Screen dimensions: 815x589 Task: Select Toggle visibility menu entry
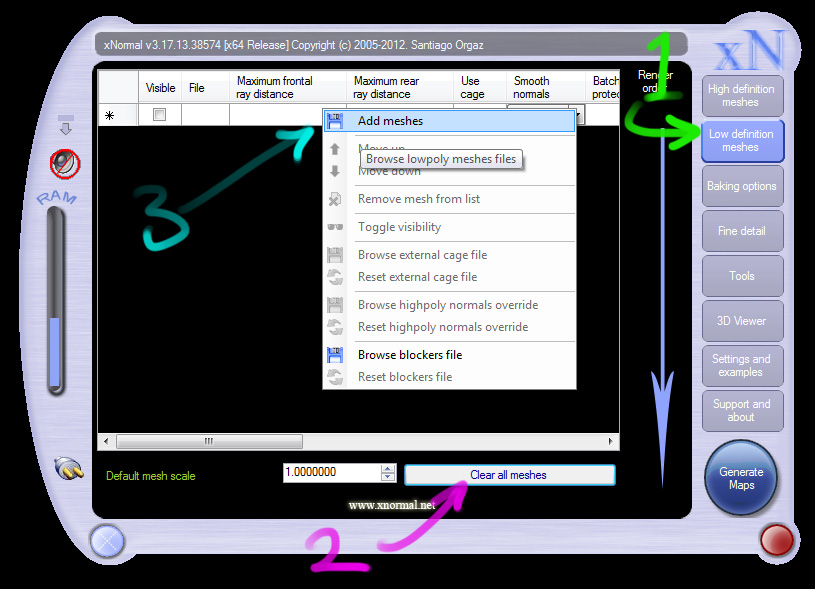coord(449,227)
